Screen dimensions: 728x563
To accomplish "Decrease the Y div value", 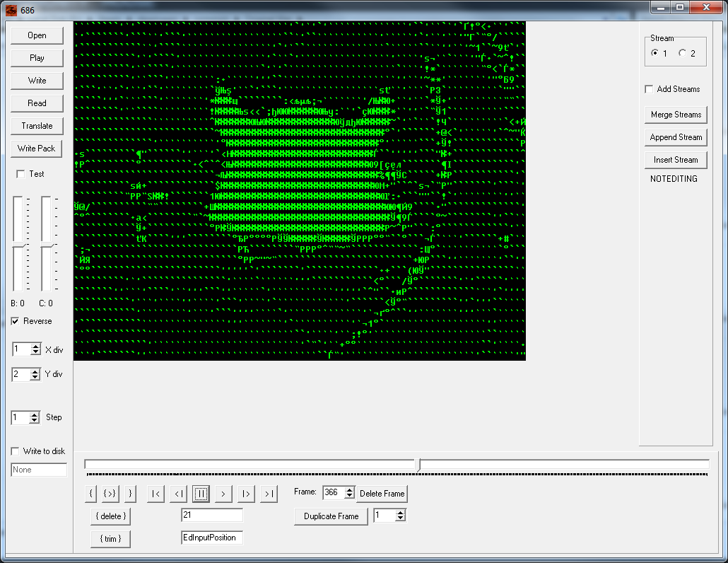I will [x=35, y=377].
